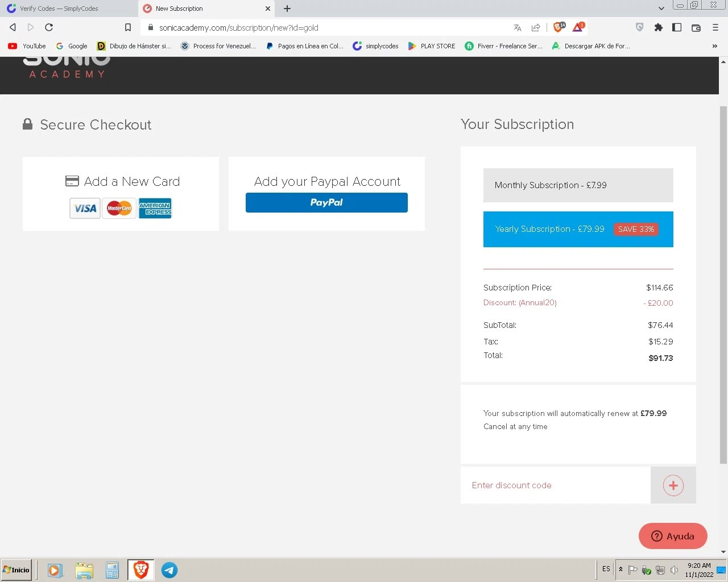Click the Cancel at any time text
The width and height of the screenshot is (728, 582).
515,427
